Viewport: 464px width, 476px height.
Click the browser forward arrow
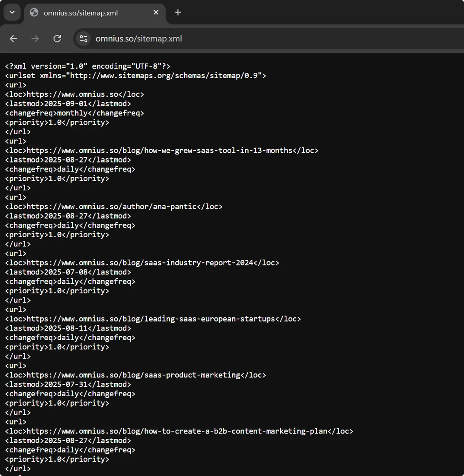tap(35, 39)
